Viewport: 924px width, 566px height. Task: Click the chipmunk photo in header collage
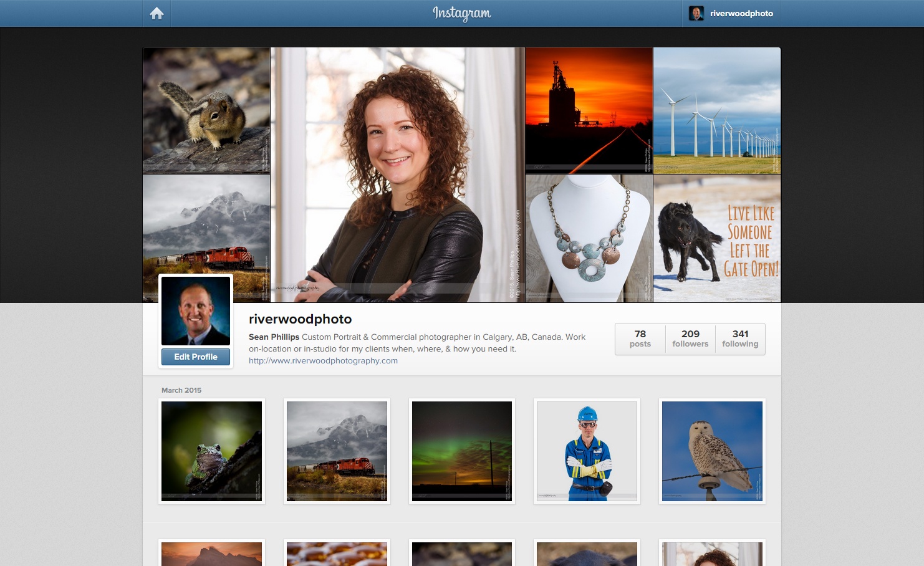pos(206,110)
